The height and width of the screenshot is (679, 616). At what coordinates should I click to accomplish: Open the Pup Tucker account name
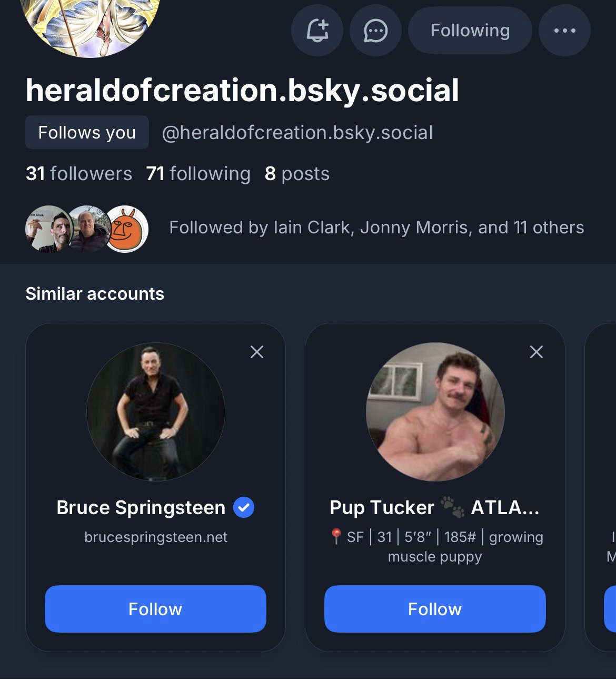382,508
